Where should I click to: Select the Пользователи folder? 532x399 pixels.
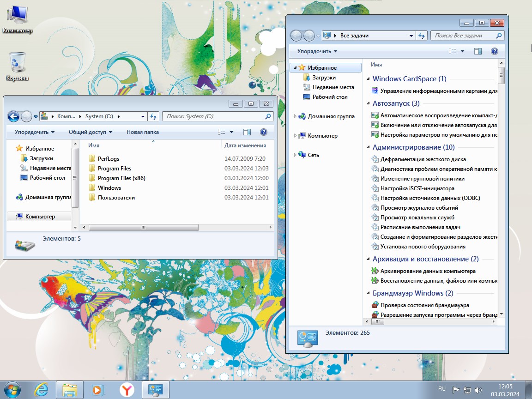click(x=116, y=198)
